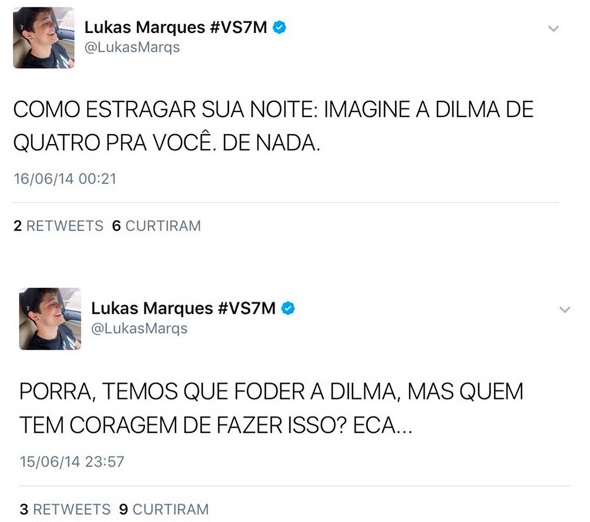Click tweet text starting COMO ESTRAGAR SUA NOITE
Screen dimensions: 590x522
(273, 126)
